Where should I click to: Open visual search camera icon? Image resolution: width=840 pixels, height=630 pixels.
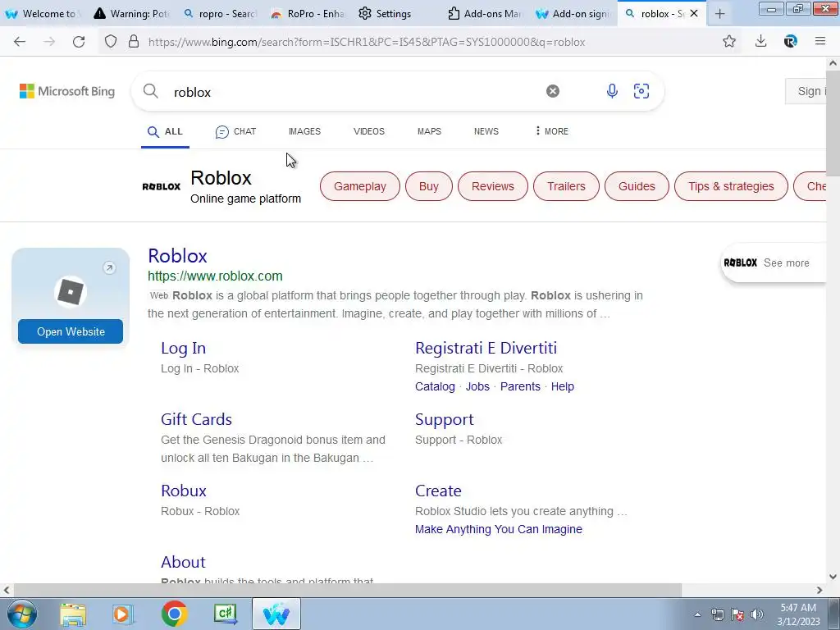pos(641,91)
